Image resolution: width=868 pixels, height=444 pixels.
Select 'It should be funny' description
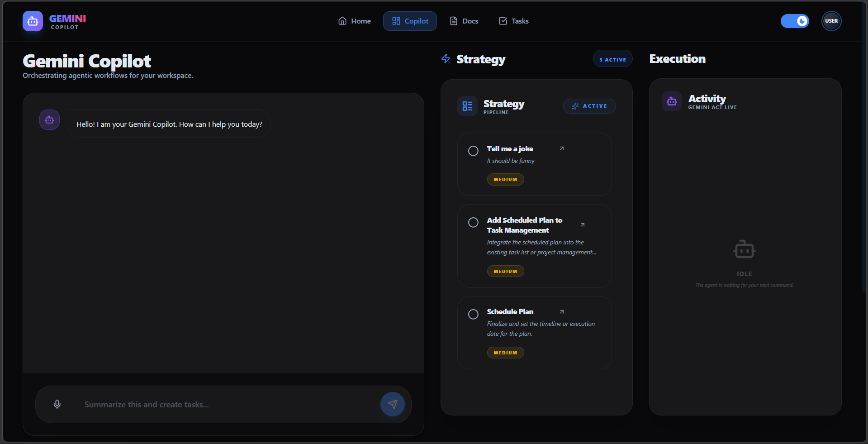click(511, 161)
